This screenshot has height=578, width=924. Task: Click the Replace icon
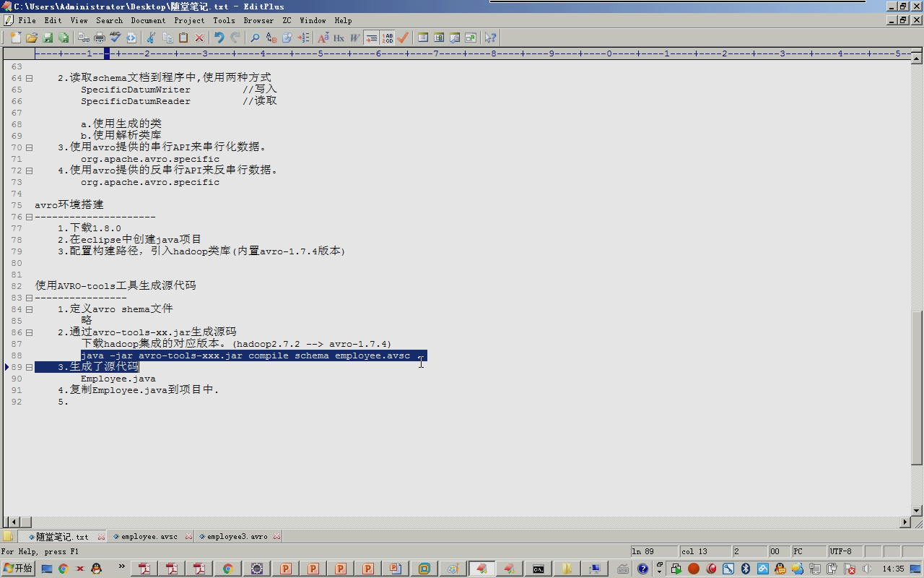(x=271, y=38)
